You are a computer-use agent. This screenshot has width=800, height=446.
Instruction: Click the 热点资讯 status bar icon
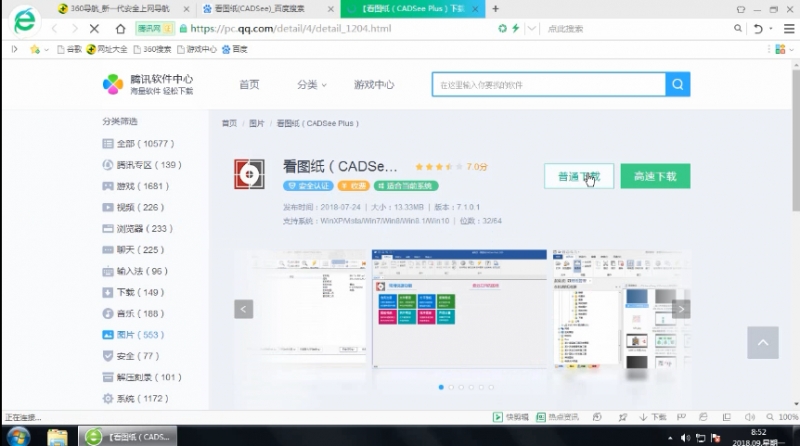pos(557,417)
